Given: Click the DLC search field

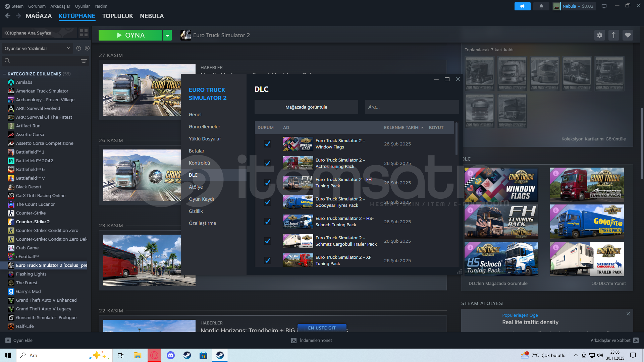Looking at the screenshot, I should (x=412, y=107).
